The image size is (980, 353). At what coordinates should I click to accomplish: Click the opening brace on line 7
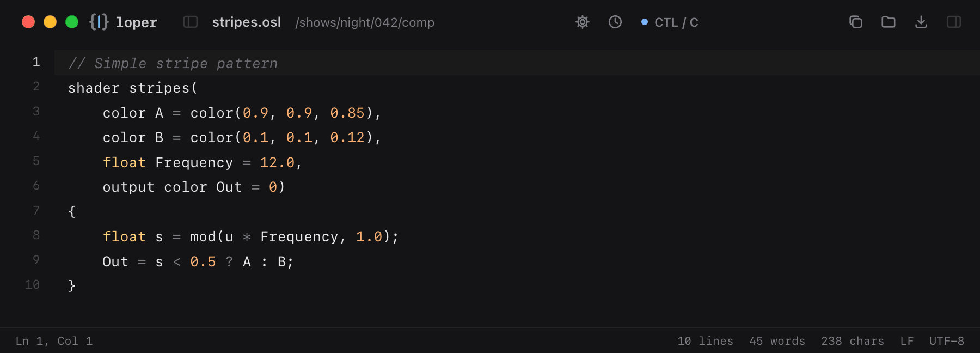point(72,212)
